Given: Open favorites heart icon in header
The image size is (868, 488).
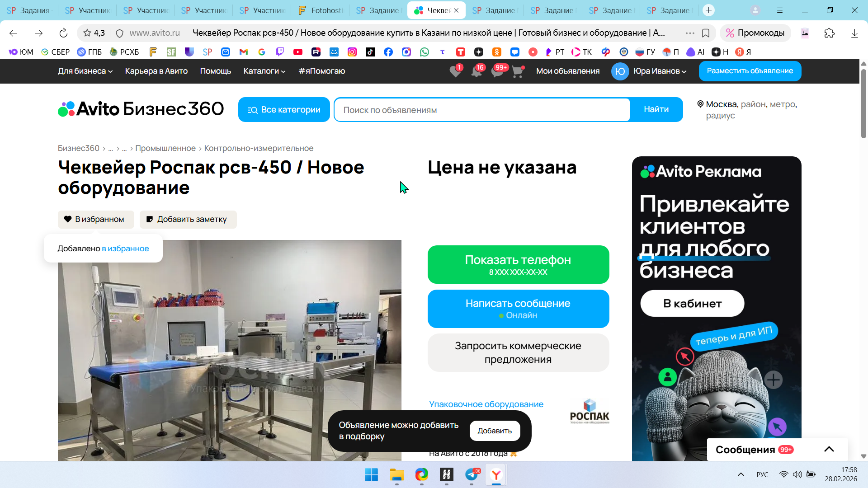Looking at the screenshot, I should point(455,71).
